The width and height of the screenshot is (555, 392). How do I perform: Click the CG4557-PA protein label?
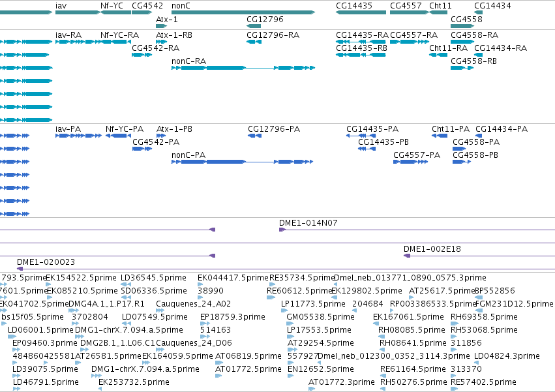click(x=417, y=155)
